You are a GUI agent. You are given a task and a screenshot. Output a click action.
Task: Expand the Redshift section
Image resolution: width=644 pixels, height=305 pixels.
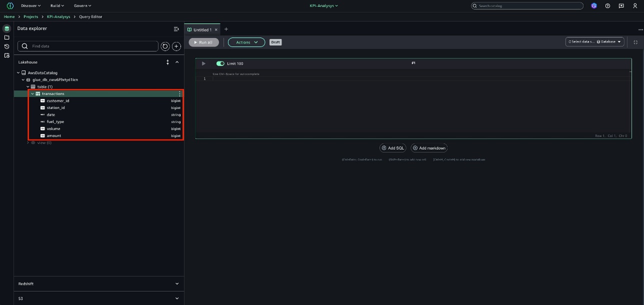[177, 283]
